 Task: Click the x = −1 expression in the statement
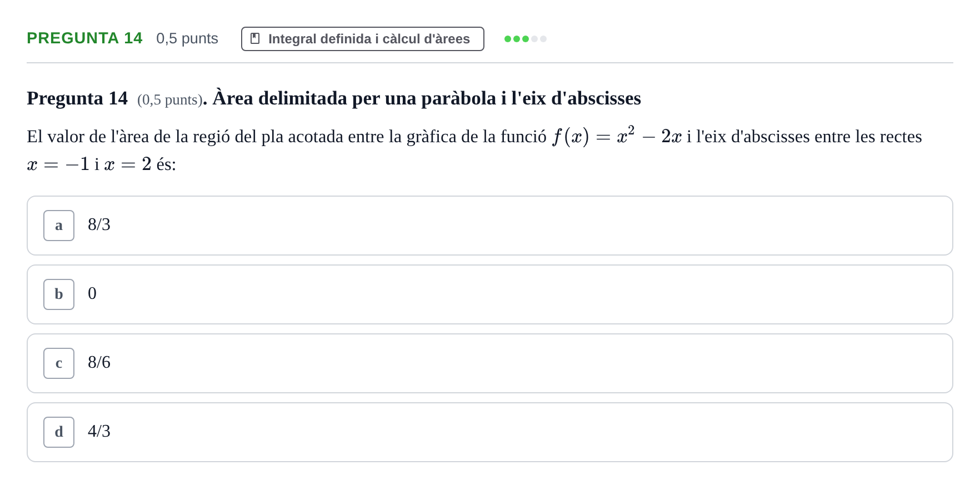(x=58, y=164)
